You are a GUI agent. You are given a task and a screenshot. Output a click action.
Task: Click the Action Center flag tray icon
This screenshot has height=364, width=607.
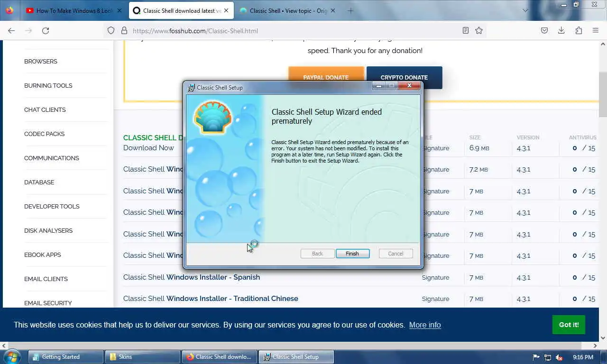[x=536, y=357]
